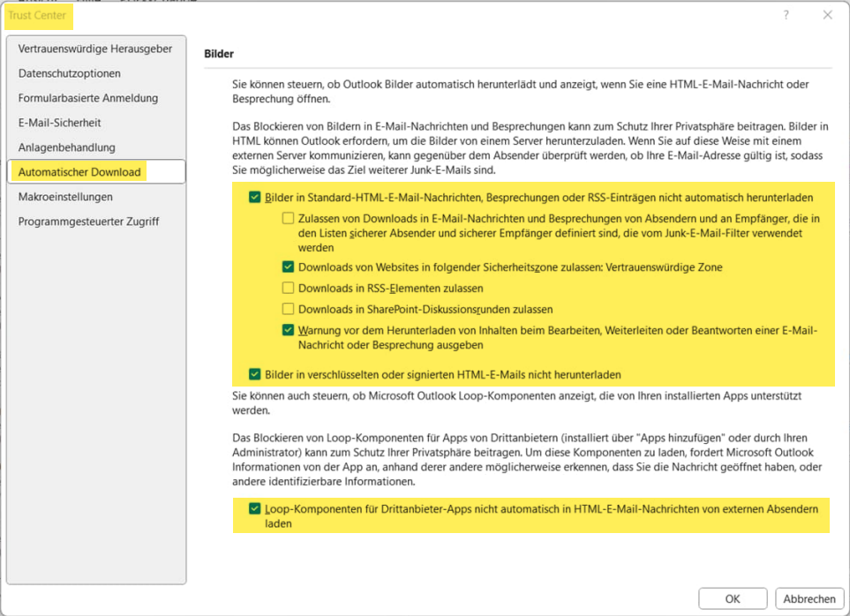Screen dimensions: 850x616
Task: Show the Makroeinstellungen options
Action: [x=65, y=197]
